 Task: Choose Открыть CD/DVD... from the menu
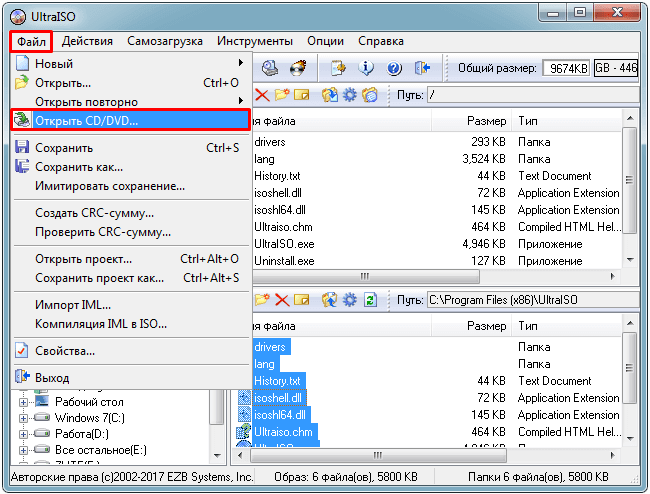131,121
